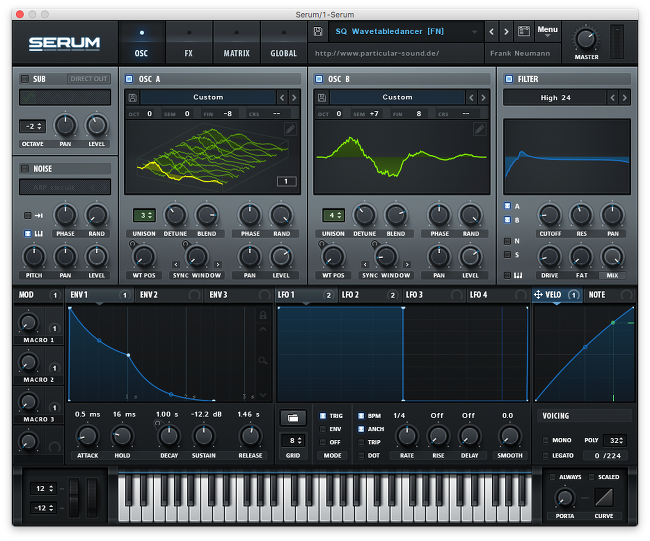
Task: Click the Serum logo
Action: click(65, 44)
